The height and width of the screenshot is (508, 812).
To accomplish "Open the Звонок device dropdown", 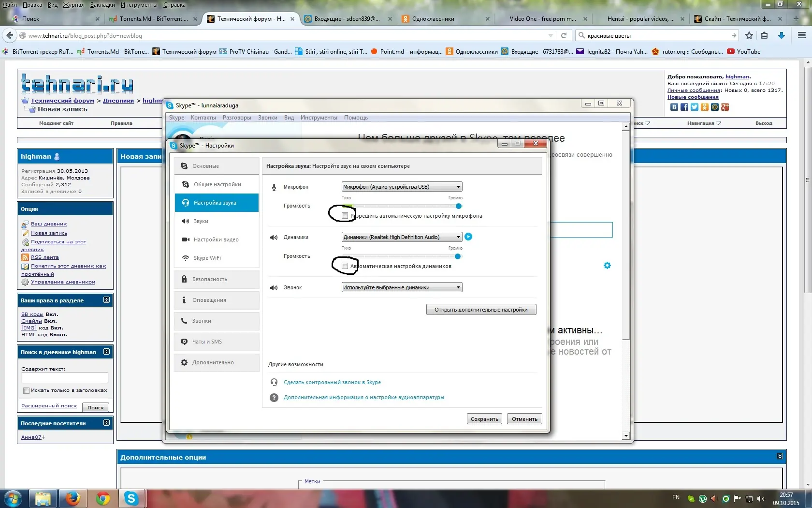I will 402,287.
